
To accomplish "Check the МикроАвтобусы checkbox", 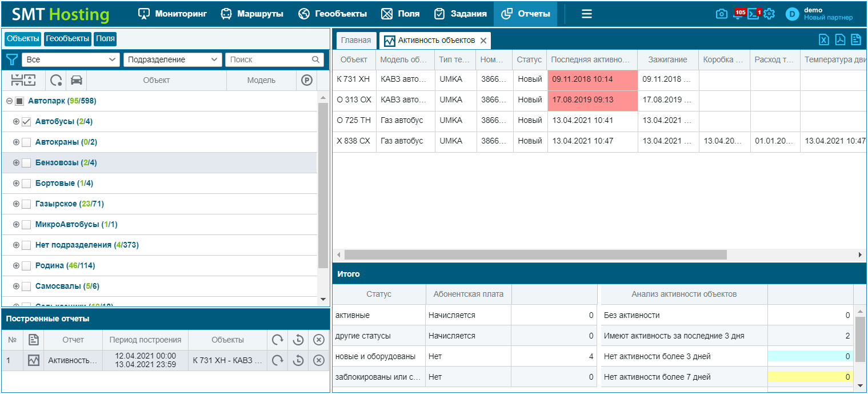I will pos(26,225).
